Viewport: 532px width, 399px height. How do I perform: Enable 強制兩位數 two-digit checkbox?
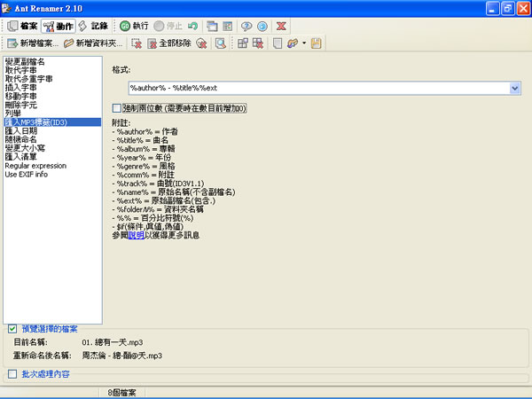(x=117, y=108)
